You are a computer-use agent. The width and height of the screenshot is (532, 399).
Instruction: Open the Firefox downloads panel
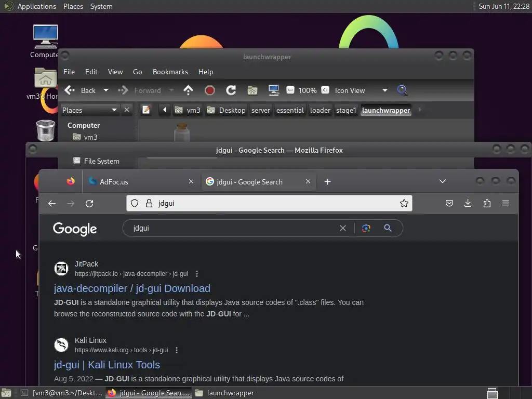coord(468,203)
